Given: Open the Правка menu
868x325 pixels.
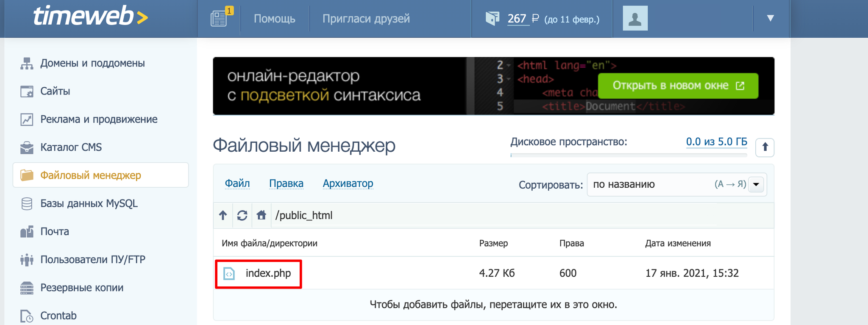Looking at the screenshot, I should pos(286,183).
